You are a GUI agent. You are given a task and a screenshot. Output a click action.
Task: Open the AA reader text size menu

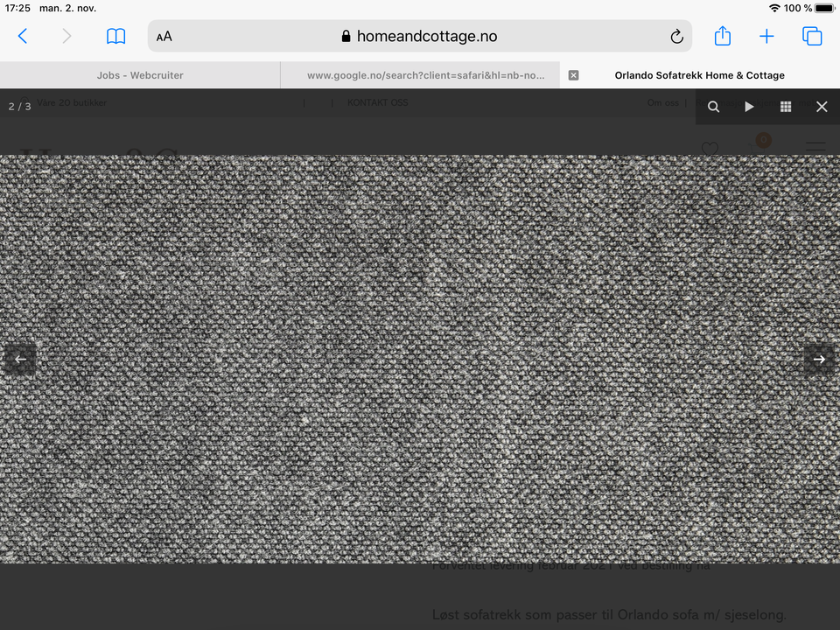click(164, 37)
